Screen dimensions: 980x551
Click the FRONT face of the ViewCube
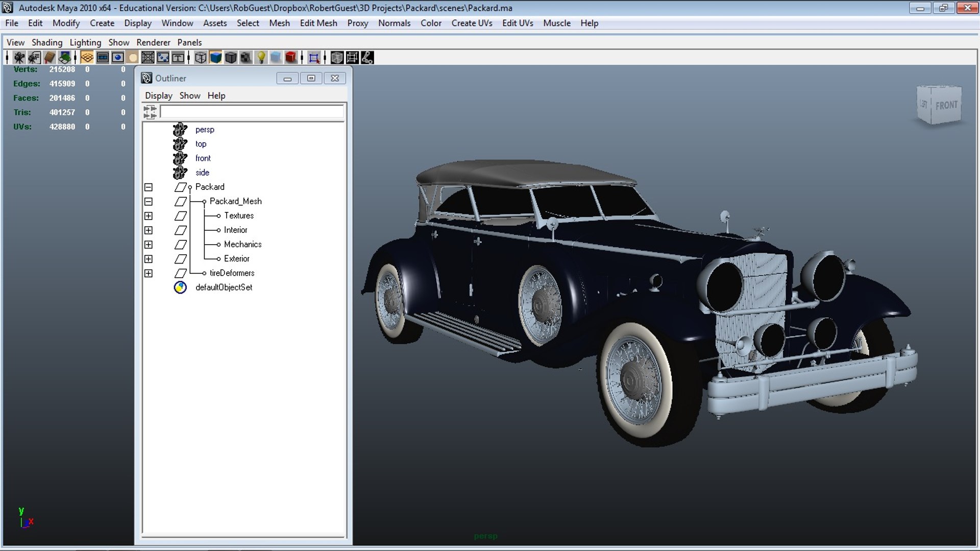click(x=946, y=105)
